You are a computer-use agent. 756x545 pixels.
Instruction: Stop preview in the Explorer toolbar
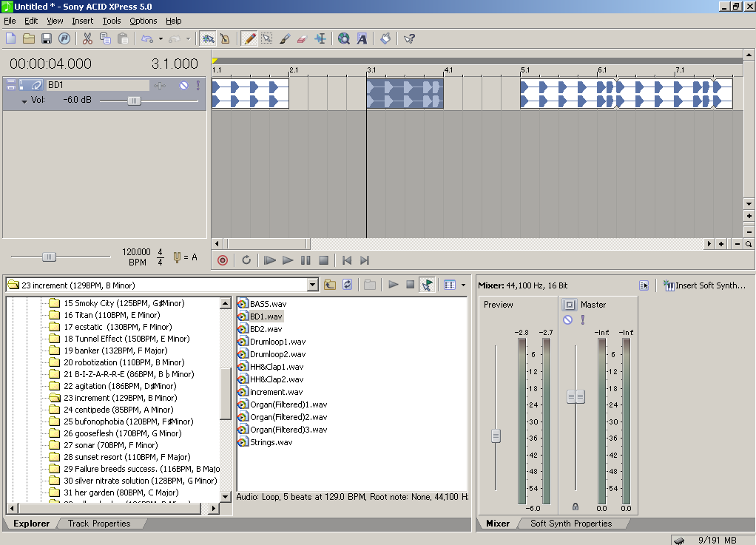coord(411,285)
